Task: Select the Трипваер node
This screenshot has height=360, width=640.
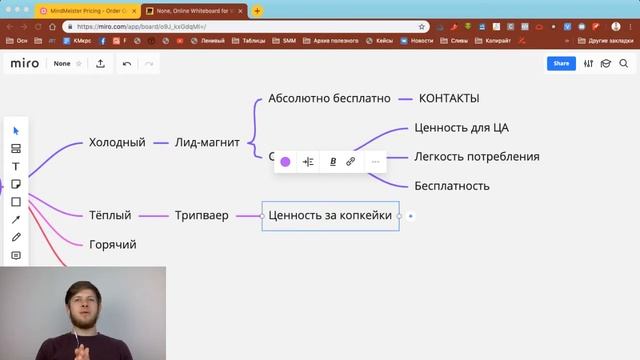Action: 202,216
